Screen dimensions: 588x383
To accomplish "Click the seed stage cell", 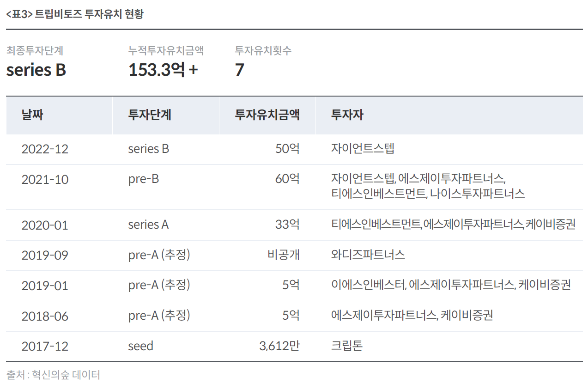I will pyautogui.click(x=141, y=346).
